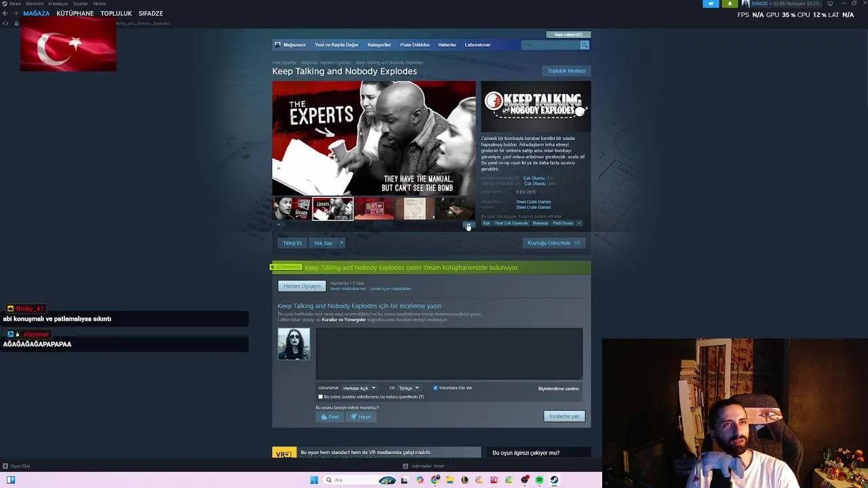The image size is (868, 488).
Task: Open the Kategoriler menu
Action: (x=379, y=45)
